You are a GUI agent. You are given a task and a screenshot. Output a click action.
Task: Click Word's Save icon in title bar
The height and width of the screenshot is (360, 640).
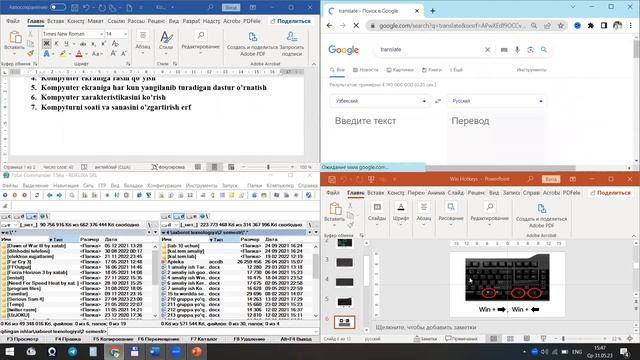tap(75, 7)
